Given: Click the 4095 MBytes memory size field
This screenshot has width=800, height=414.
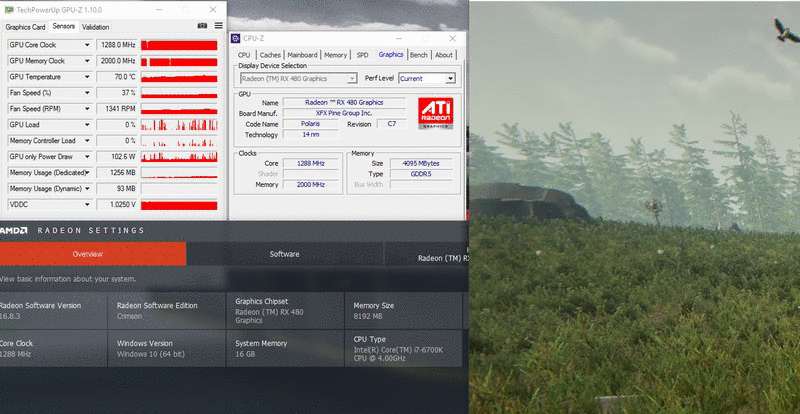Looking at the screenshot, I should tap(421, 163).
